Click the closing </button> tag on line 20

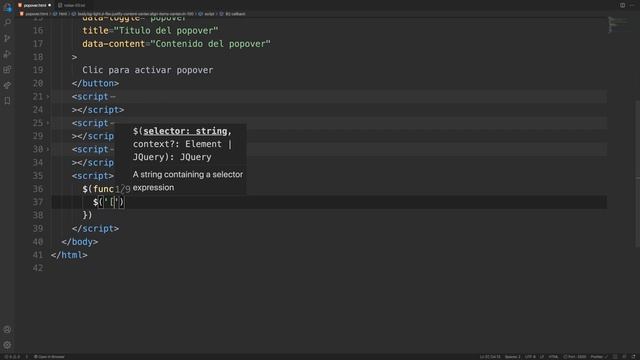tap(96, 83)
